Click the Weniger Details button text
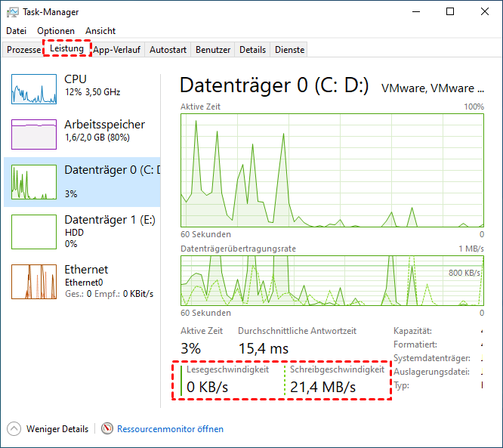Viewport: 503px width, 448px height. point(57,429)
